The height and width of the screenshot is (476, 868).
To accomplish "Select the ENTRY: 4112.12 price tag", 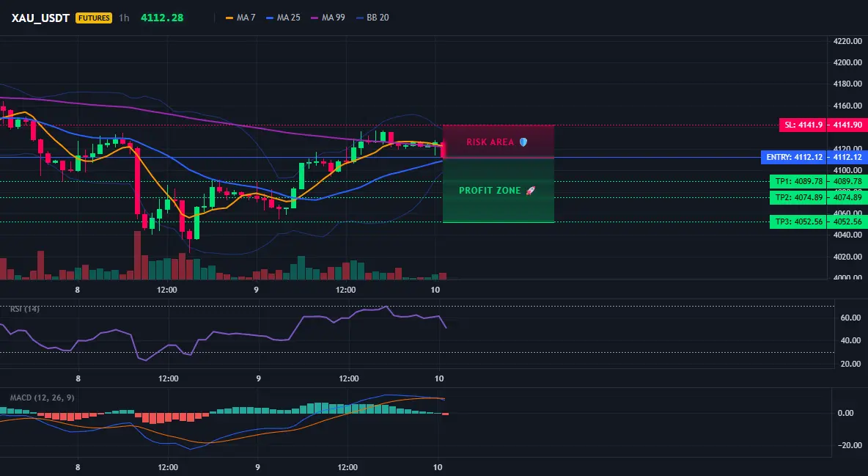I will click(794, 158).
